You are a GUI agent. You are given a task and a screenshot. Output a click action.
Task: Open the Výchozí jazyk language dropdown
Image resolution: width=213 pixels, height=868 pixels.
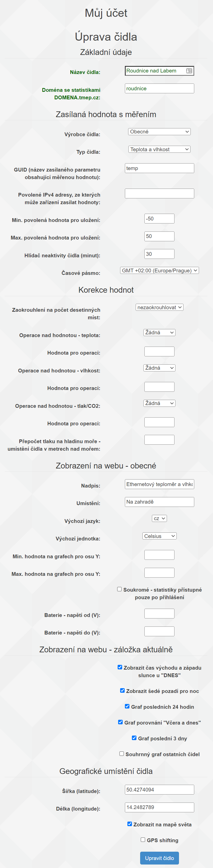pos(159,519)
